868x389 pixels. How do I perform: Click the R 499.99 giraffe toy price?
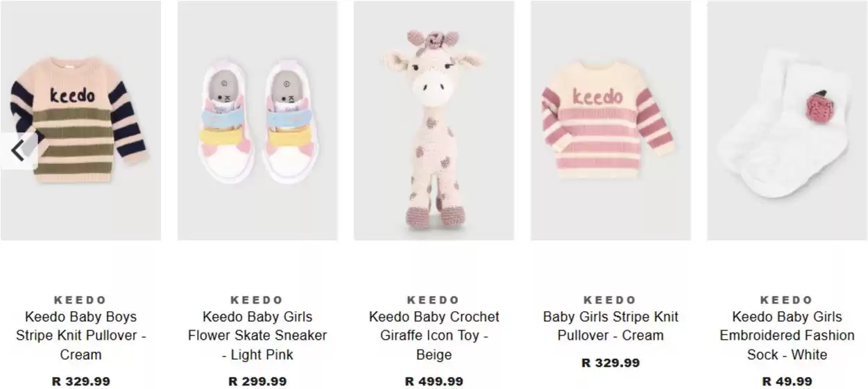(434, 381)
